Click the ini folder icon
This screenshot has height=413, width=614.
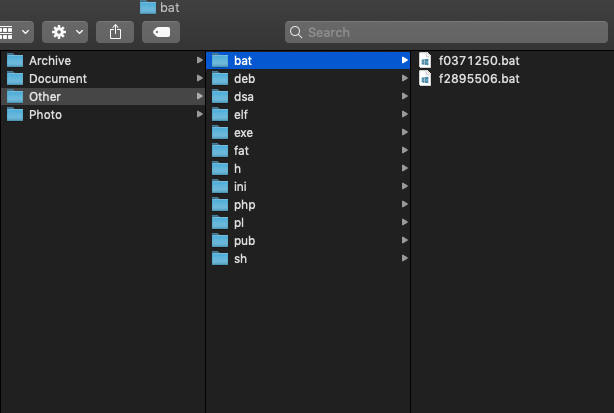[220, 186]
